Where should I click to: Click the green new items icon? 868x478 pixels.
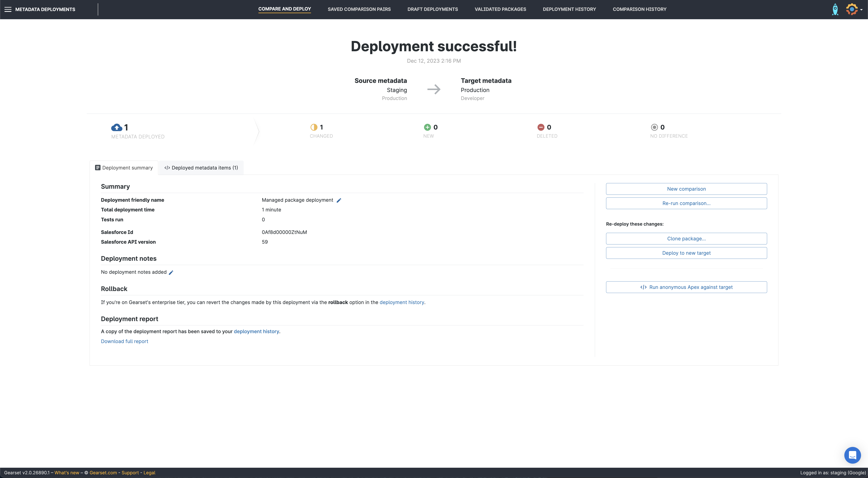tap(427, 127)
